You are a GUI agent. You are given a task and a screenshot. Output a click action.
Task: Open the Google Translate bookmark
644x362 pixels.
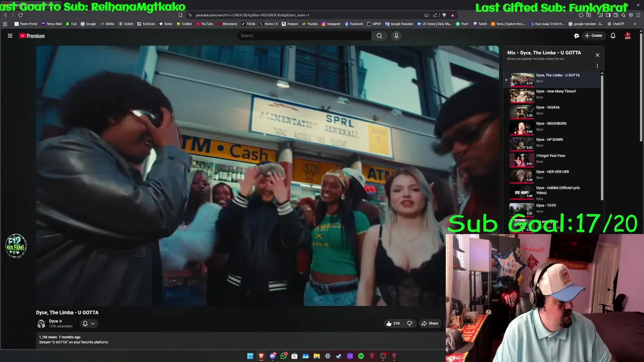point(399,24)
